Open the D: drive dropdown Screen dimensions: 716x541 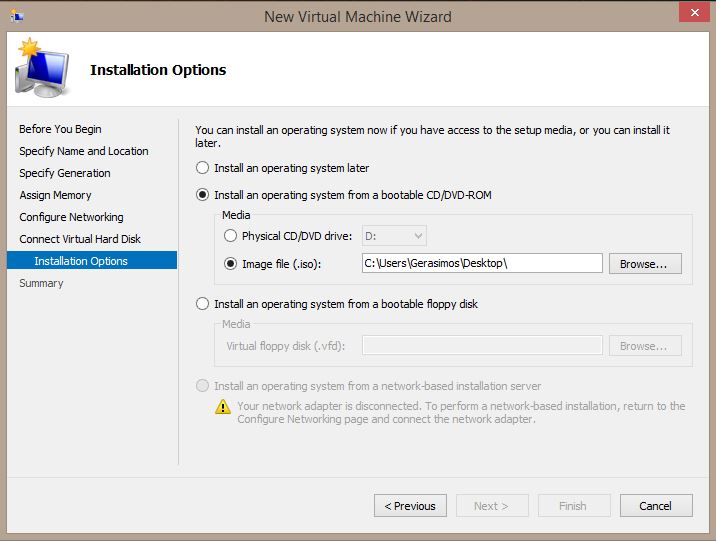pos(394,236)
